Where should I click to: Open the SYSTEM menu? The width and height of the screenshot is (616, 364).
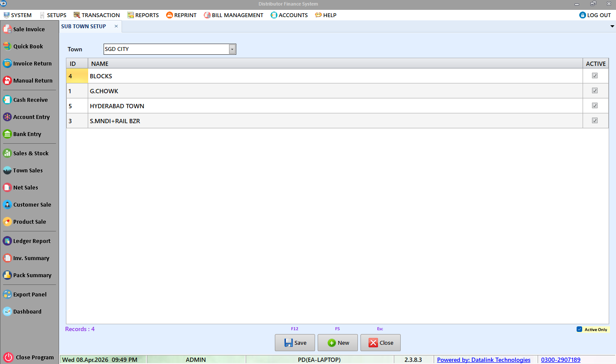coord(18,15)
